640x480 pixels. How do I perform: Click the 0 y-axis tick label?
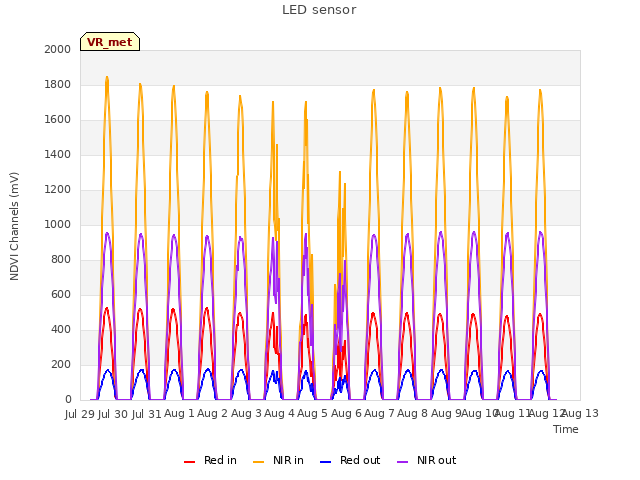coord(68,400)
